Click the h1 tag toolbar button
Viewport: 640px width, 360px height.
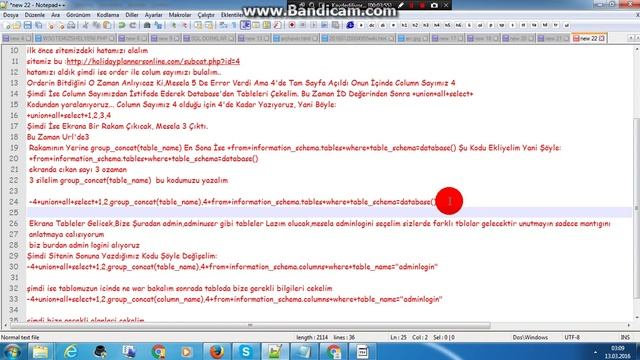pos(404,25)
